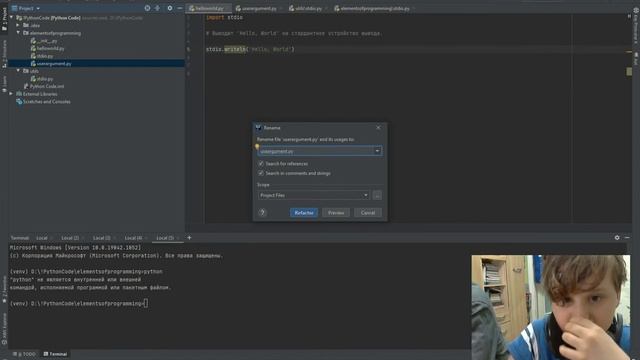Collapse the PythonCode root project node

point(11,18)
